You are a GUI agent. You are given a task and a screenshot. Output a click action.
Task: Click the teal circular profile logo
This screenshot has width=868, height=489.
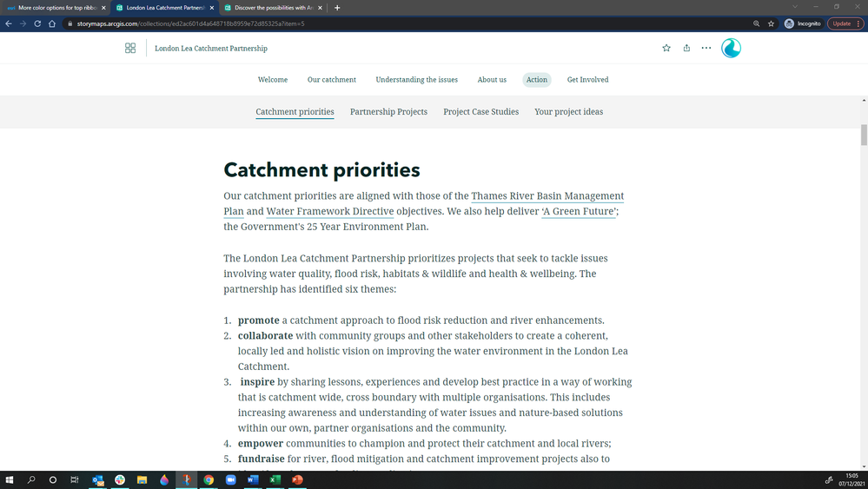(x=731, y=48)
